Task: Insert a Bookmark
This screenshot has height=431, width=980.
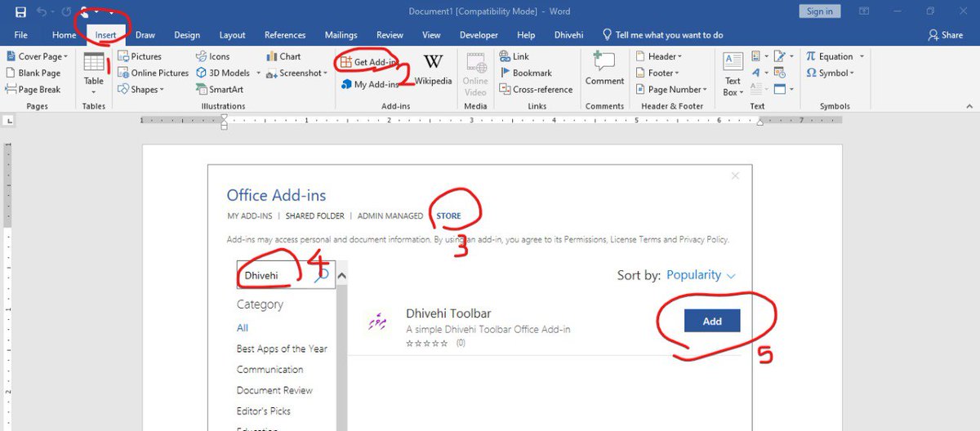Action: pyautogui.click(x=525, y=73)
